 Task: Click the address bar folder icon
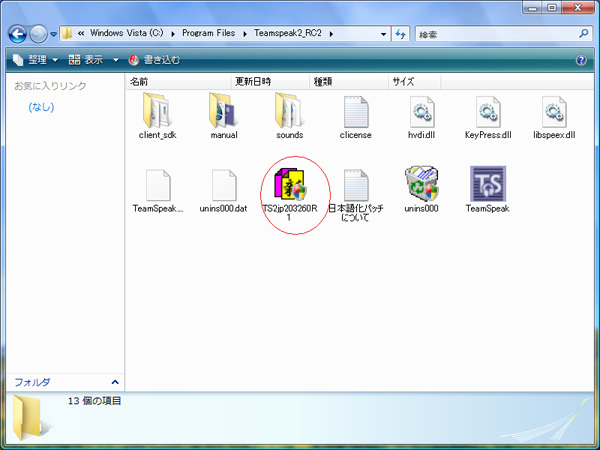(x=67, y=33)
